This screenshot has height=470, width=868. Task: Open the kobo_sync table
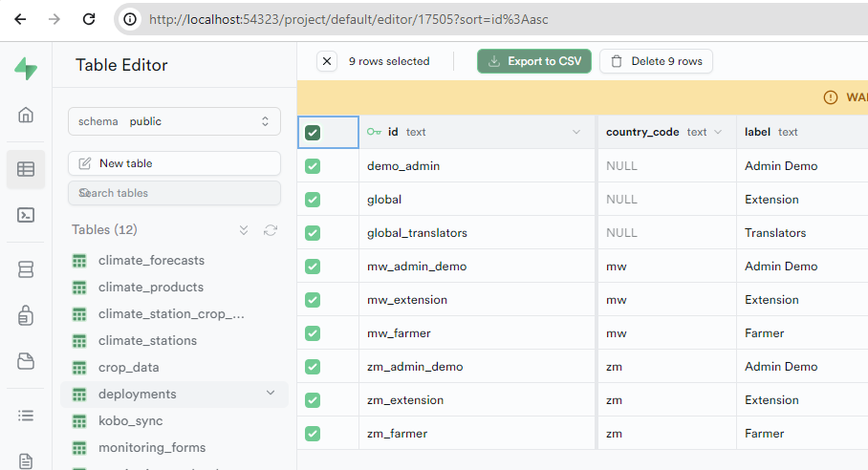coord(130,420)
